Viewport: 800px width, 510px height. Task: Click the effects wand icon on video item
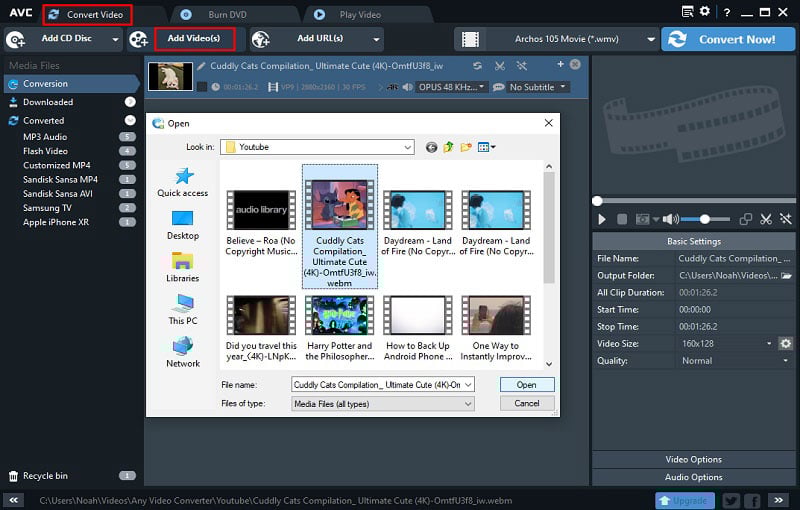click(521, 66)
